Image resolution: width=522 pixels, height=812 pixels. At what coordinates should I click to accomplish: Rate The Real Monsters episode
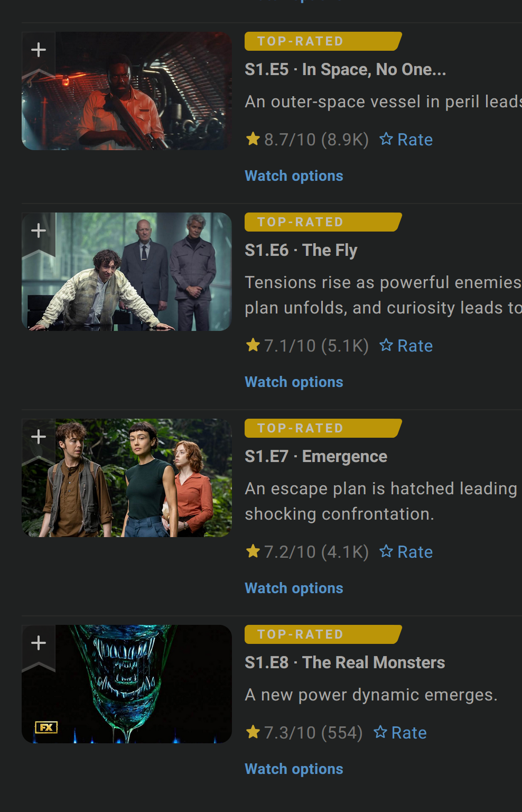[x=400, y=733]
